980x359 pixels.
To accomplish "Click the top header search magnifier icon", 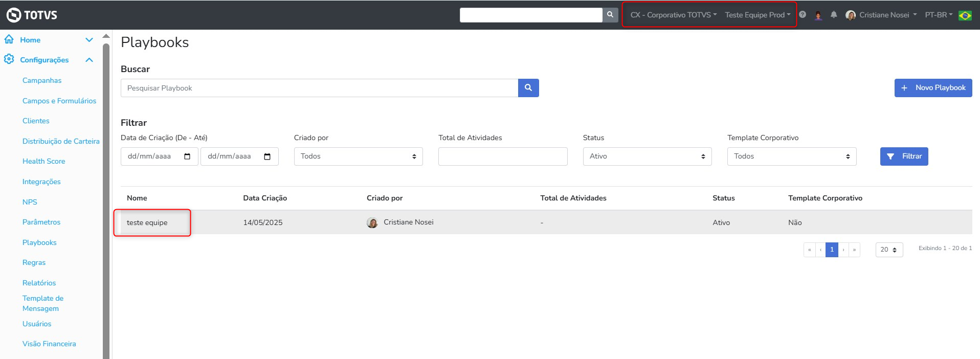I will tap(610, 15).
